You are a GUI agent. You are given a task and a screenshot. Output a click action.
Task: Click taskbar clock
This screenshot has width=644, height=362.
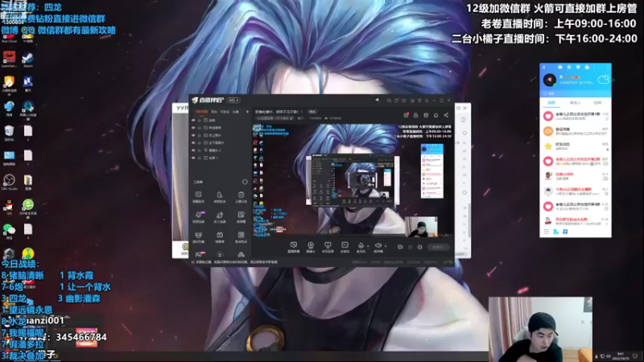pos(620,356)
